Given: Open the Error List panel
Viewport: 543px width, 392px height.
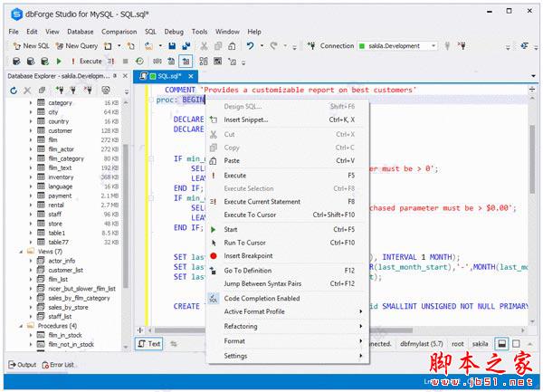Looking at the screenshot, I should [58, 365].
